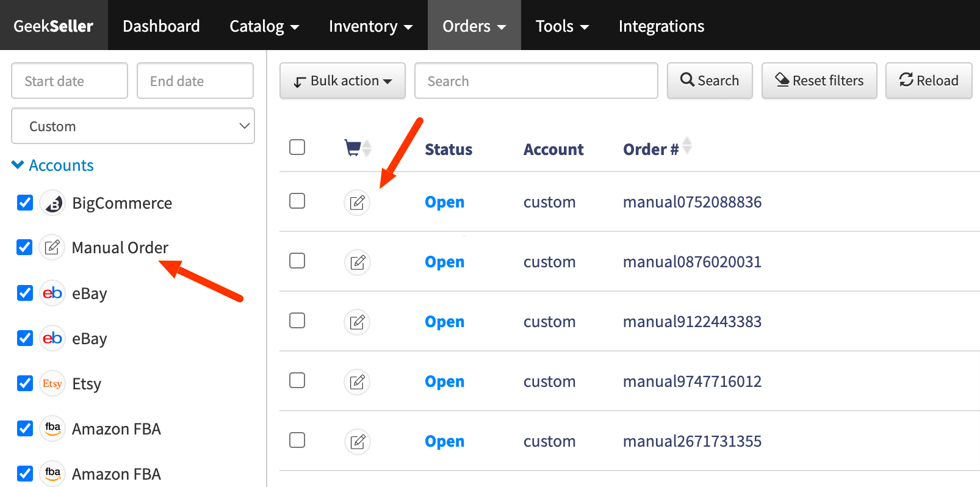
Task: Go to the Dashboard page
Action: [161, 26]
